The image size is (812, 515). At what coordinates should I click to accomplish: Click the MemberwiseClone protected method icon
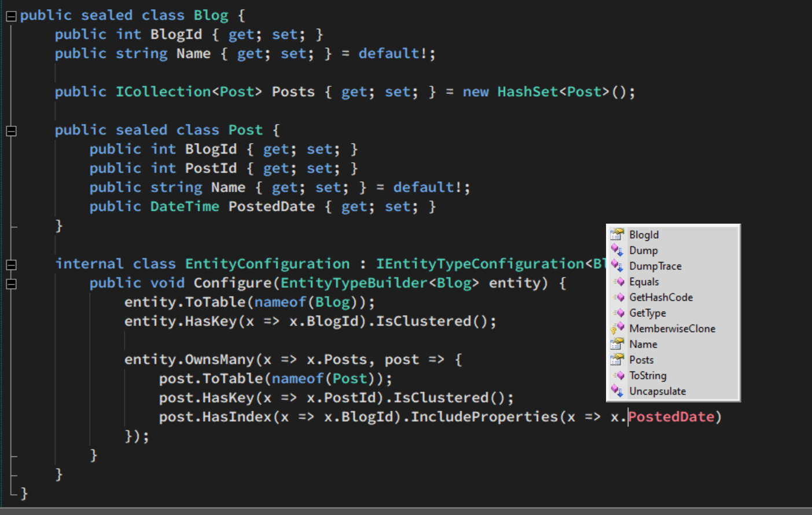(x=618, y=328)
